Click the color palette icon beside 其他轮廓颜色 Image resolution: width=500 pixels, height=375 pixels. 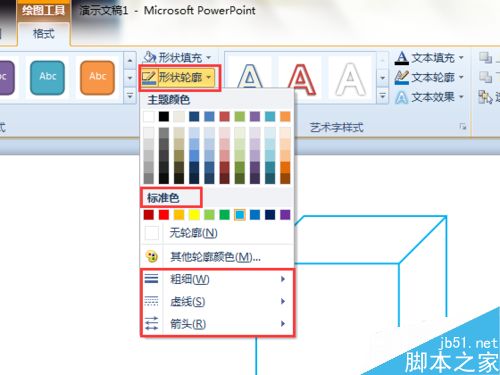coord(152,257)
